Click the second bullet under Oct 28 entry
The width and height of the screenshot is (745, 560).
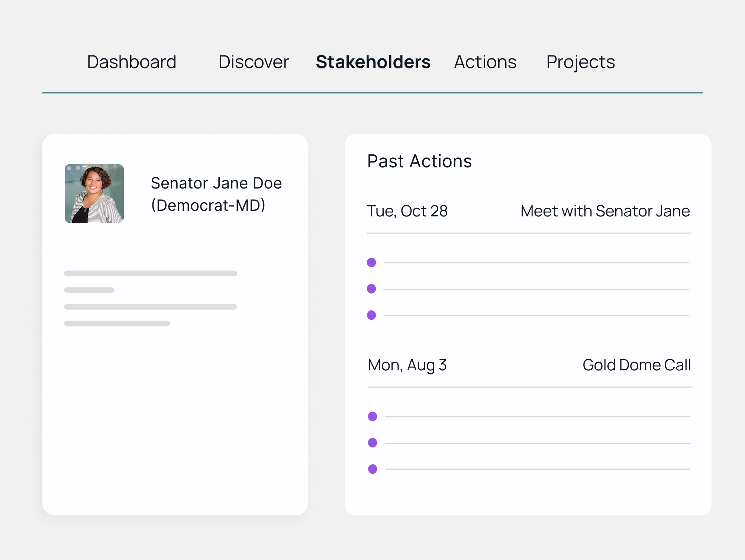click(x=372, y=288)
